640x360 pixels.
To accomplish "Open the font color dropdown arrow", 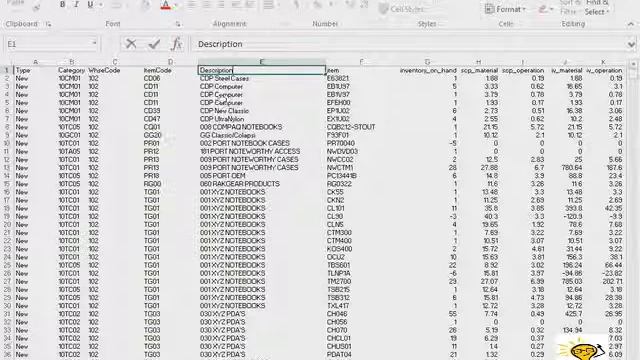I will [x=176, y=5].
